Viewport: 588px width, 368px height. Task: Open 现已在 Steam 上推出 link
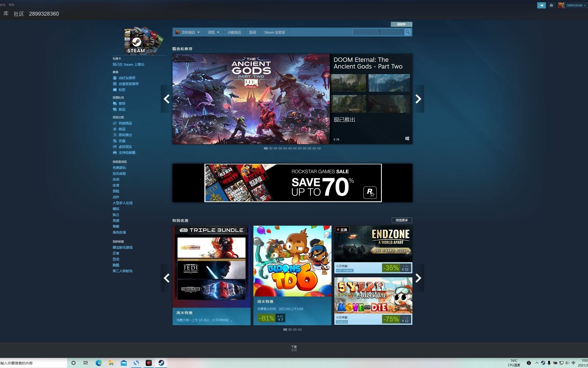(x=128, y=65)
